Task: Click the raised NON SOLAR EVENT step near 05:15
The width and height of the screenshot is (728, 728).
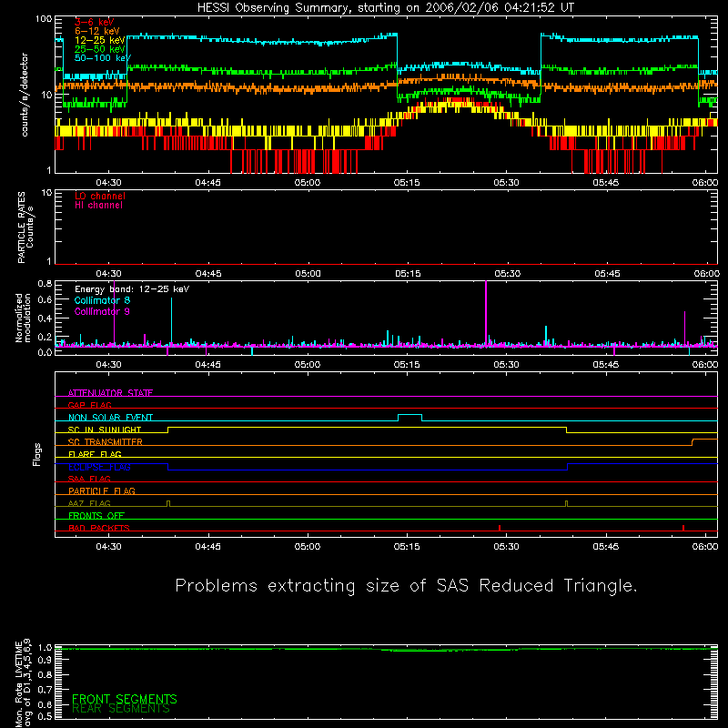Action: 410,415
